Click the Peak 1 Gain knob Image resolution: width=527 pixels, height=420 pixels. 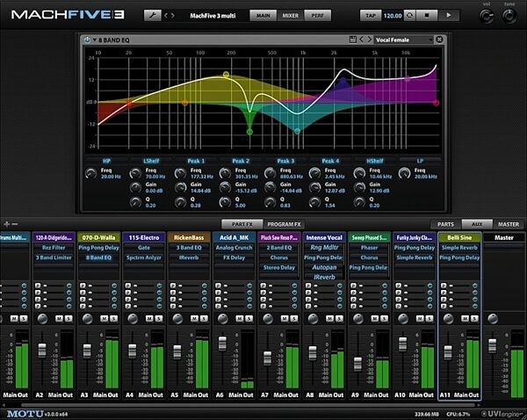tap(180, 187)
